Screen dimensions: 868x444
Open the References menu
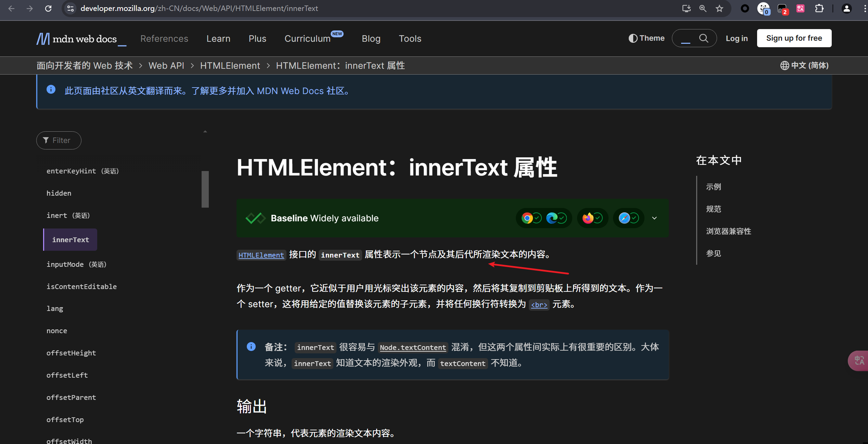click(164, 39)
